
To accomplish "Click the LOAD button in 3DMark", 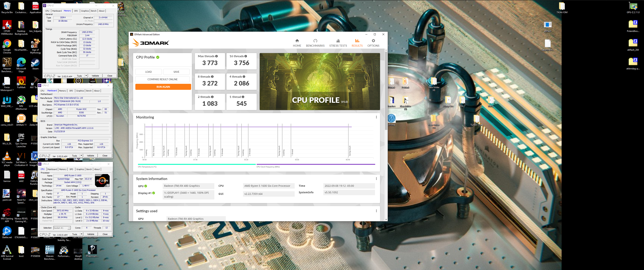I will [148, 72].
